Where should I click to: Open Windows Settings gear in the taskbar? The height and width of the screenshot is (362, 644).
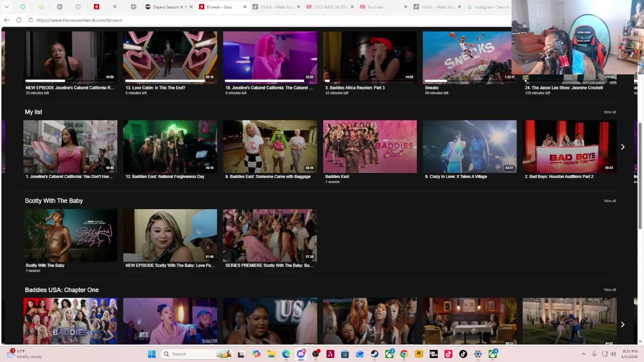tap(478, 354)
